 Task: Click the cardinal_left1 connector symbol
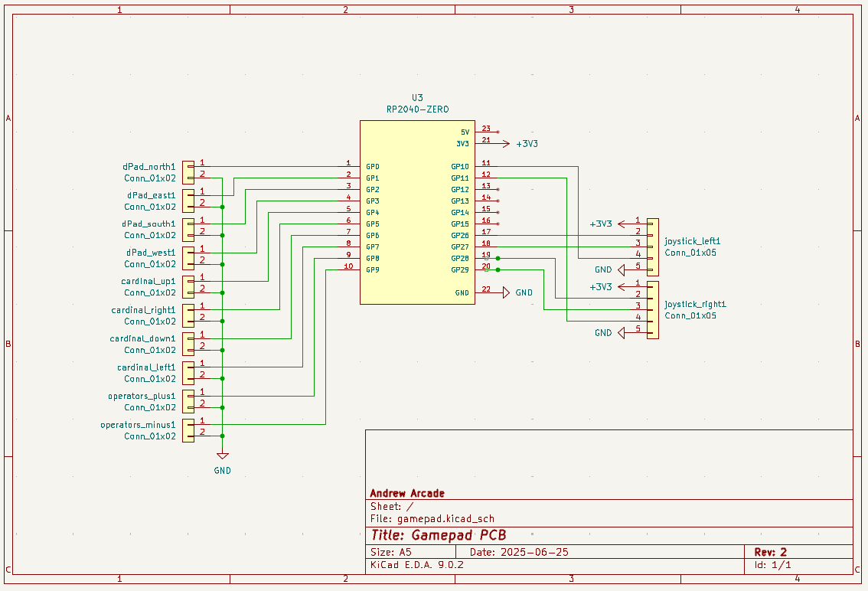coord(188,374)
